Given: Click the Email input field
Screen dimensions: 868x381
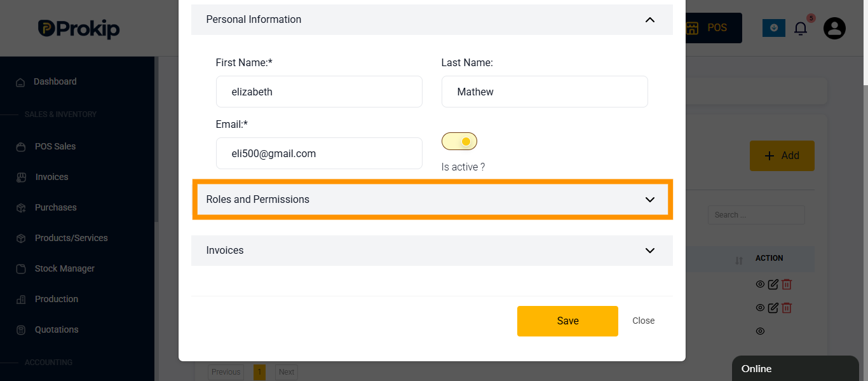Looking at the screenshot, I should (319, 153).
